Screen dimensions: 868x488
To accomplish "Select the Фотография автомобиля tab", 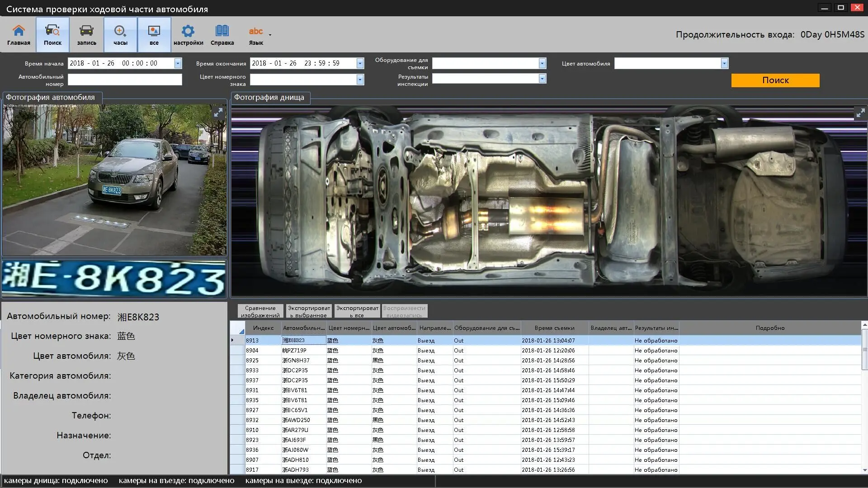I will pos(50,98).
